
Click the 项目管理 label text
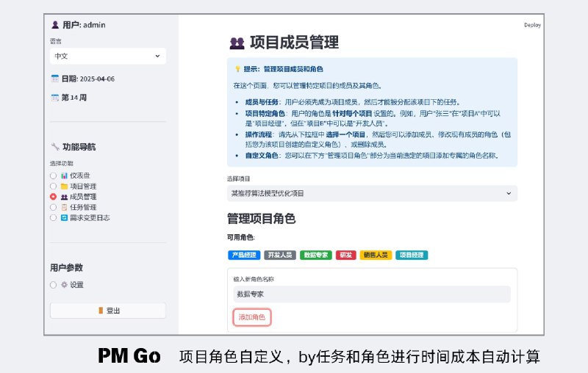(x=83, y=186)
